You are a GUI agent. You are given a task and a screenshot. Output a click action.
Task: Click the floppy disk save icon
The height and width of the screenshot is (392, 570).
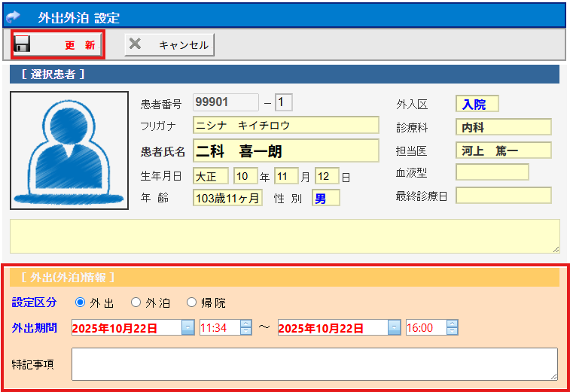(x=23, y=44)
